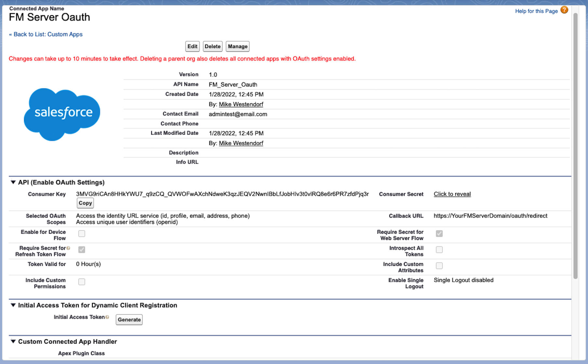588x364 pixels.
Task: Open Mike Westendorf link under Last Modified Date
Action: (241, 143)
